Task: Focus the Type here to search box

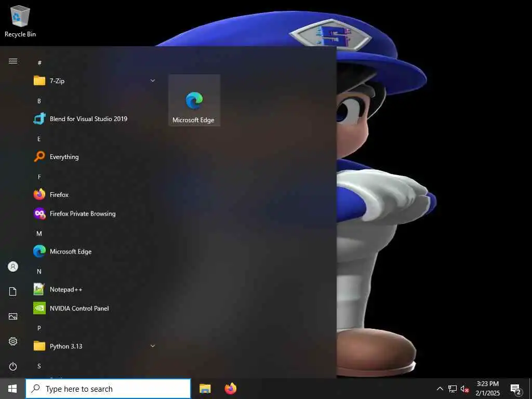Action: 108,389
